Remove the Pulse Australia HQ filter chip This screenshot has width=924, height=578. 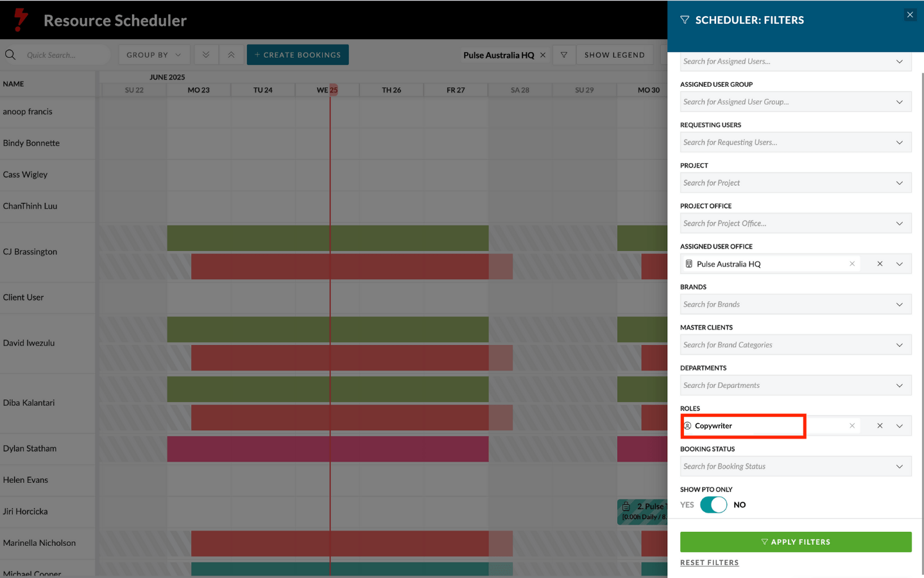543,55
